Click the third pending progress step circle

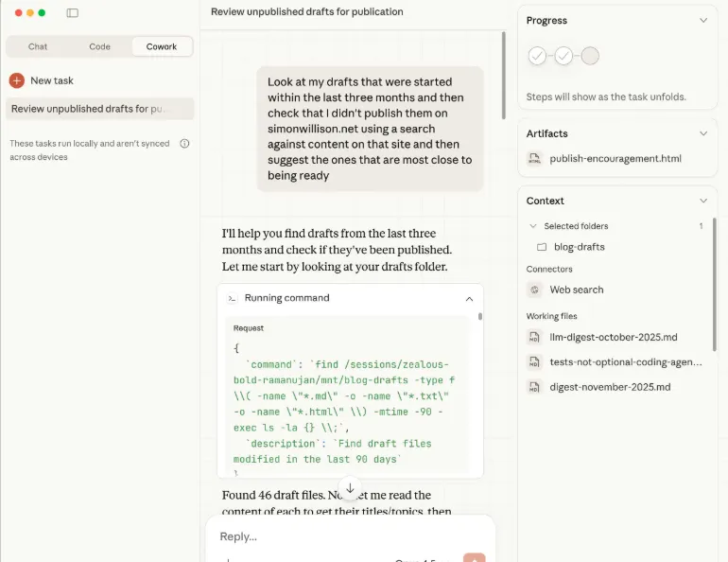pyautogui.click(x=590, y=57)
